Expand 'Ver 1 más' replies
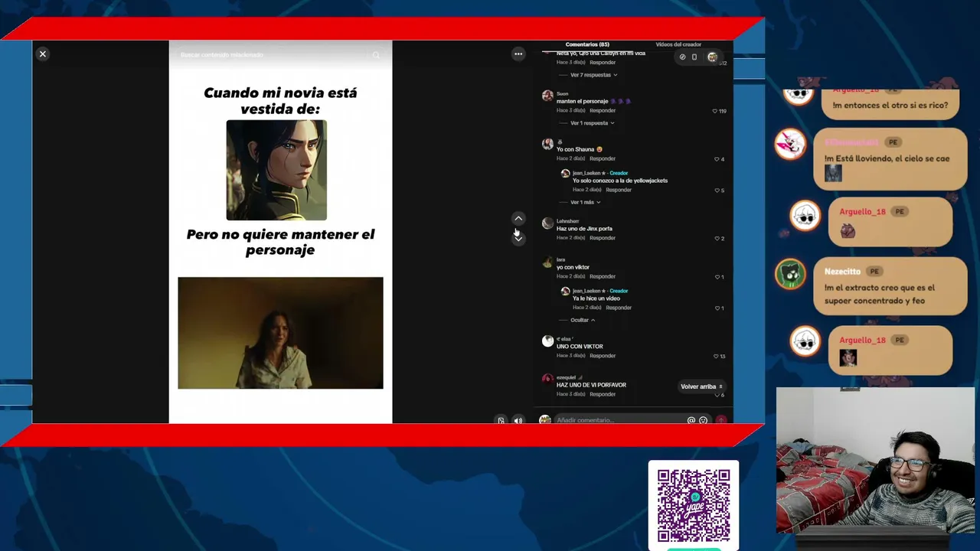 coord(585,202)
